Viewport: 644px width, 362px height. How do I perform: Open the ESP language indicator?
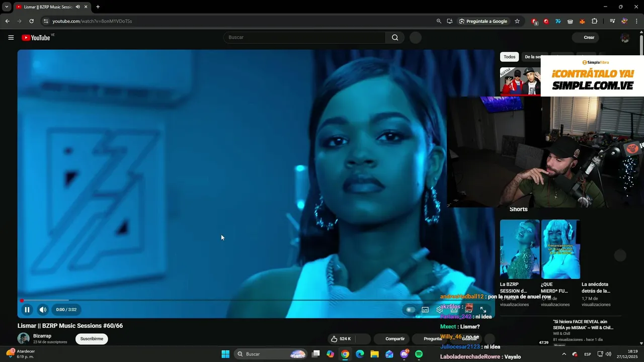(x=587, y=354)
